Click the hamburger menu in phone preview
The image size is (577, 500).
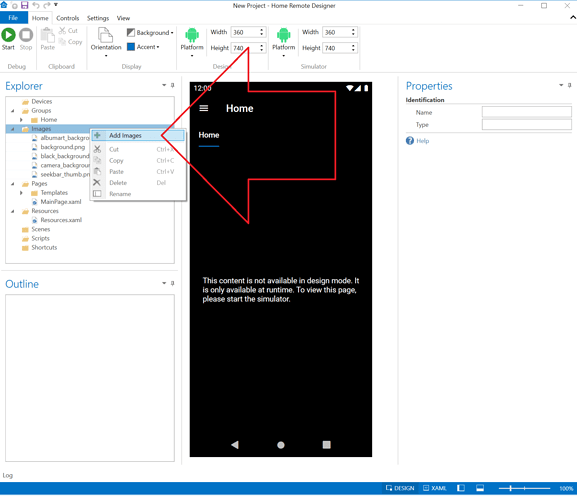click(x=203, y=108)
